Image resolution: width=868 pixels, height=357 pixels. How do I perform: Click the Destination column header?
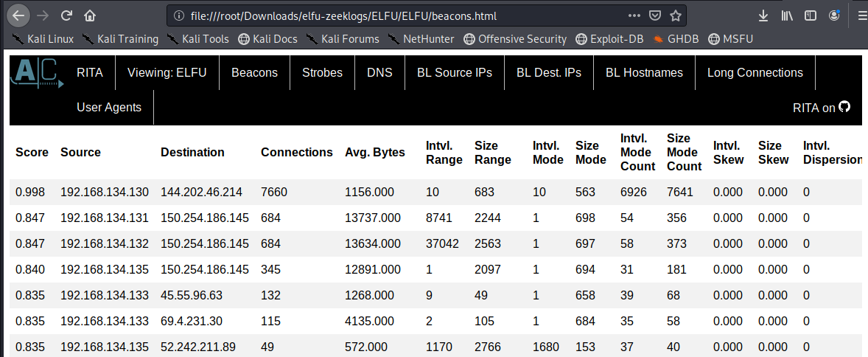(192, 153)
